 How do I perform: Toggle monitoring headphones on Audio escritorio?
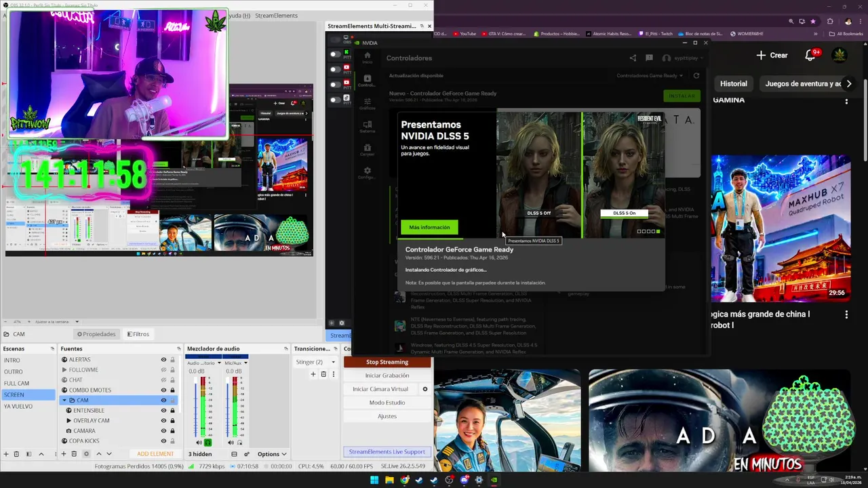click(208, 443)
